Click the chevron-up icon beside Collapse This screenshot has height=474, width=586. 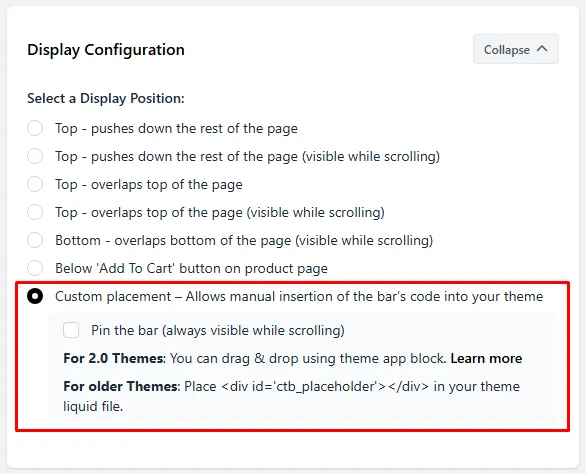pos(542,49)
